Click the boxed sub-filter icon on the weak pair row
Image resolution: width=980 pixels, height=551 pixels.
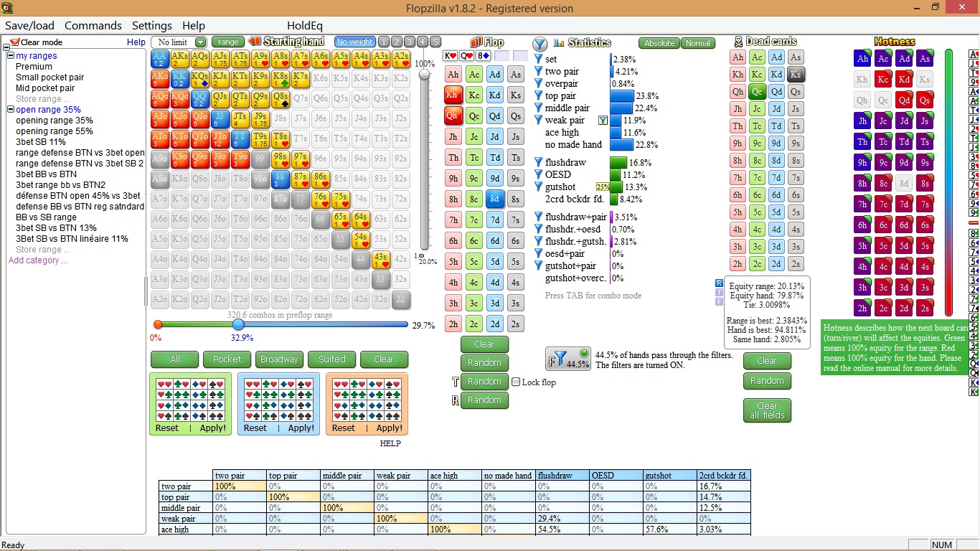pyautogui.click(x=603, y=121)
